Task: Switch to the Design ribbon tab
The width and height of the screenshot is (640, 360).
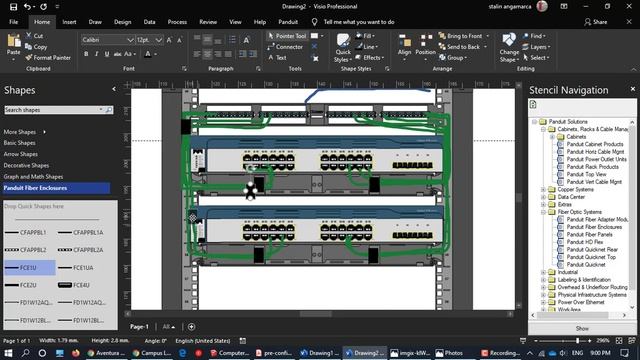Action: coord(122,22)
